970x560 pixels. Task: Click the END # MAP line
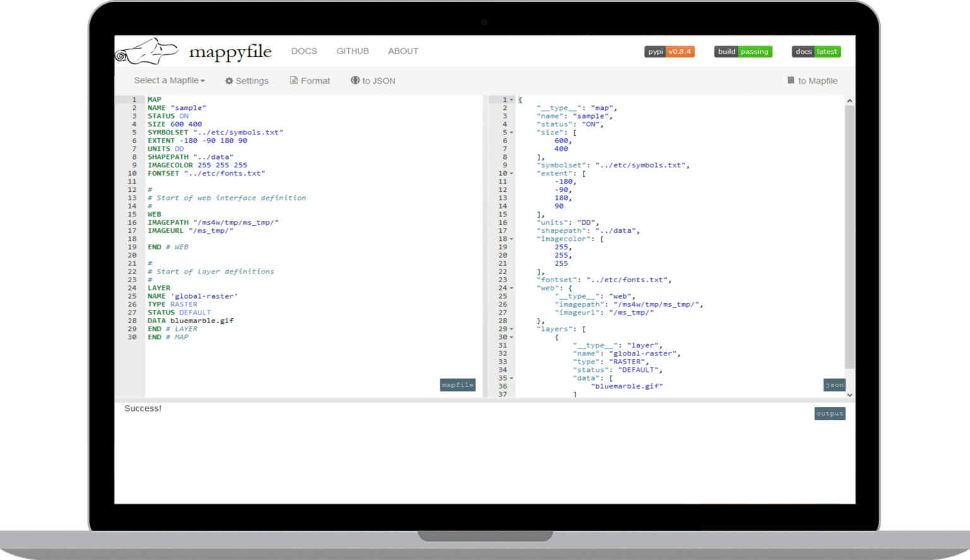pos(168,338)
